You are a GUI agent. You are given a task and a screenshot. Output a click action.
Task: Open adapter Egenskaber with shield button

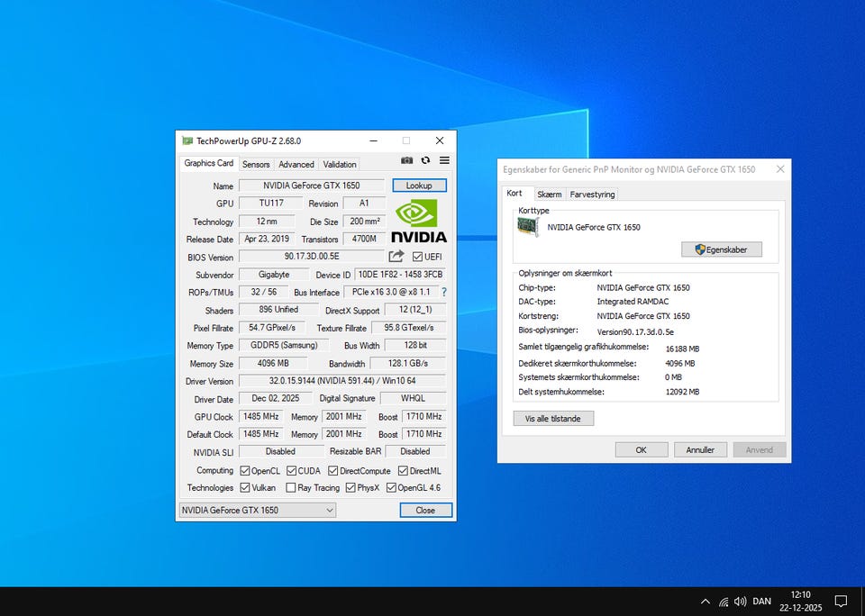pos(721,249)
